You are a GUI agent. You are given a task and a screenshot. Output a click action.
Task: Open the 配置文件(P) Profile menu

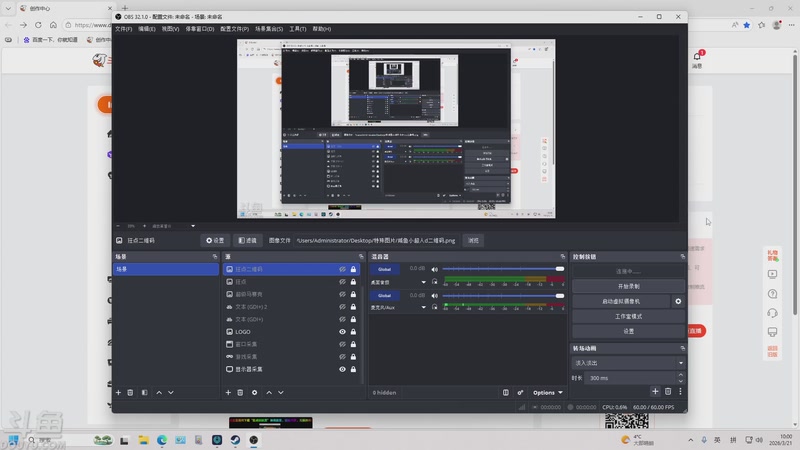tap(234, 29)
